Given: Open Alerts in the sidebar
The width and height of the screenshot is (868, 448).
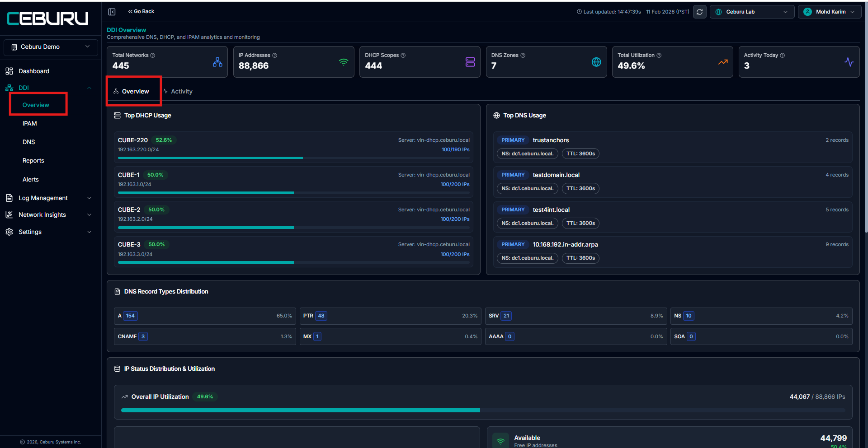Looking at the screenshot, I should pos(31,180).
